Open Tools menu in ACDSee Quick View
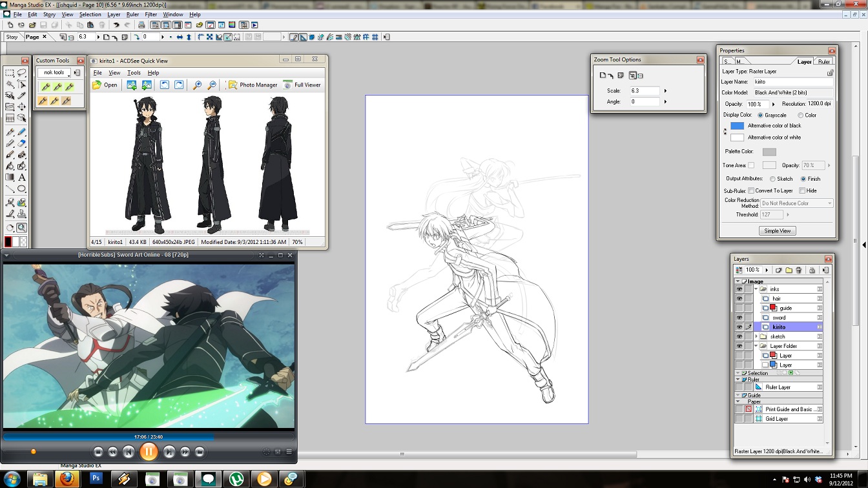 [x=134, y=73]
